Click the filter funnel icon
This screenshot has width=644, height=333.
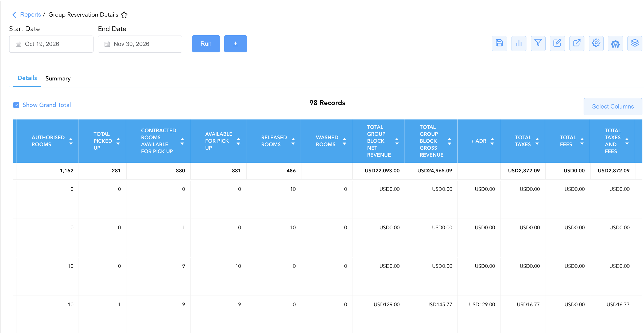pos(538,43)
